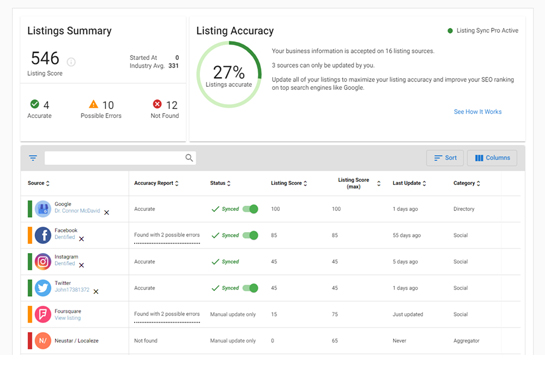The image size is (545, 369).
Task: Open the See How It Works link
Action: coord(478,112)
